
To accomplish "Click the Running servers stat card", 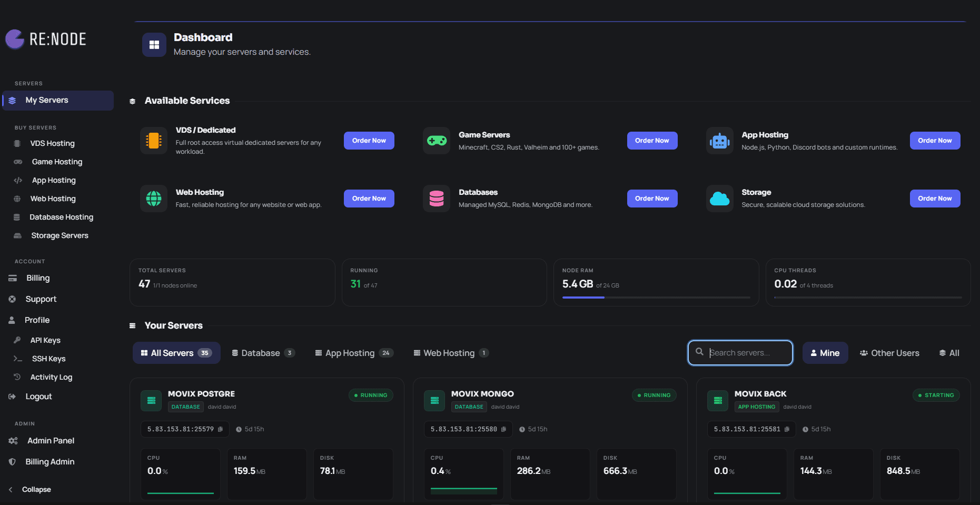I will [x=444, y=282].
